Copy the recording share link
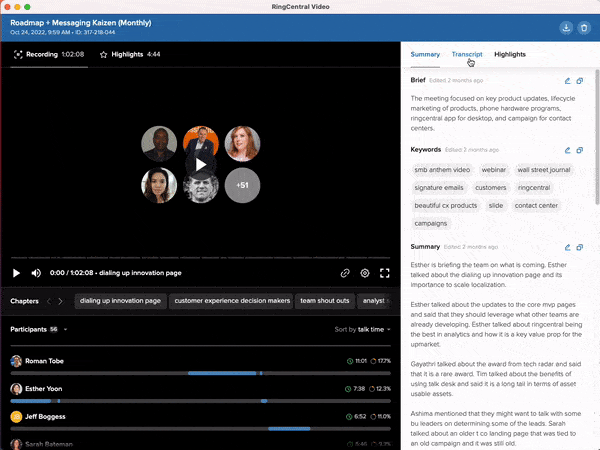The height and width of the screenshot is (450, 600). click(345, 272)
